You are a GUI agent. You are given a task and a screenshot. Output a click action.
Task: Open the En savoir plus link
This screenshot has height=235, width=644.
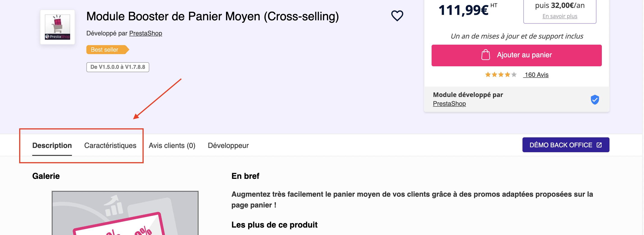click(560, 16)
